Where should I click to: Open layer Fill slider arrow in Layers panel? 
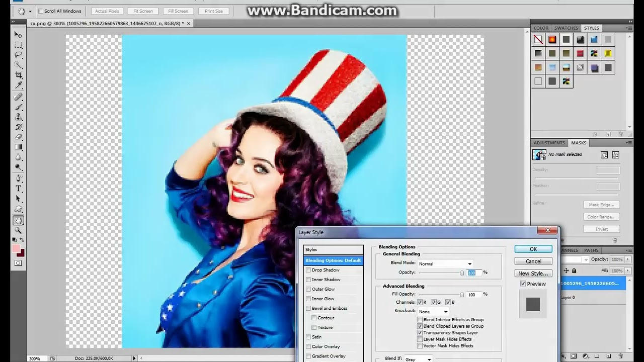[x=627, y=270]
